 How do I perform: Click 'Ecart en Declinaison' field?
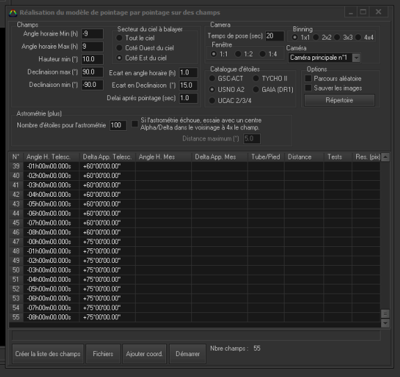[x=188, y=85]
